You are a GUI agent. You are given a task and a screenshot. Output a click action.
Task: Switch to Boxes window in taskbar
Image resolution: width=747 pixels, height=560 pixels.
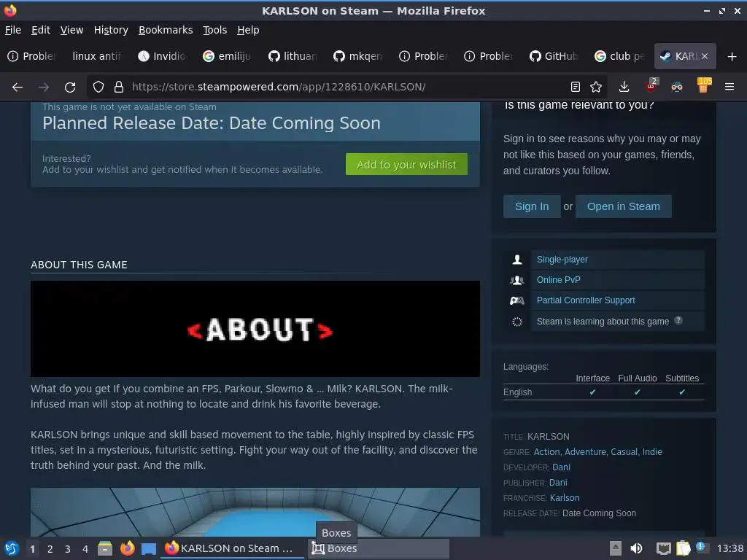pos(379,548)
